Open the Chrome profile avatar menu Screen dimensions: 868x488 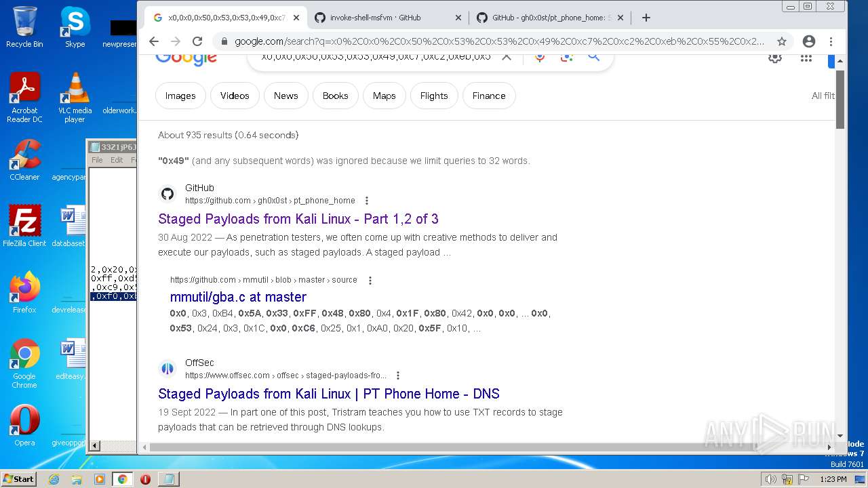808,41
